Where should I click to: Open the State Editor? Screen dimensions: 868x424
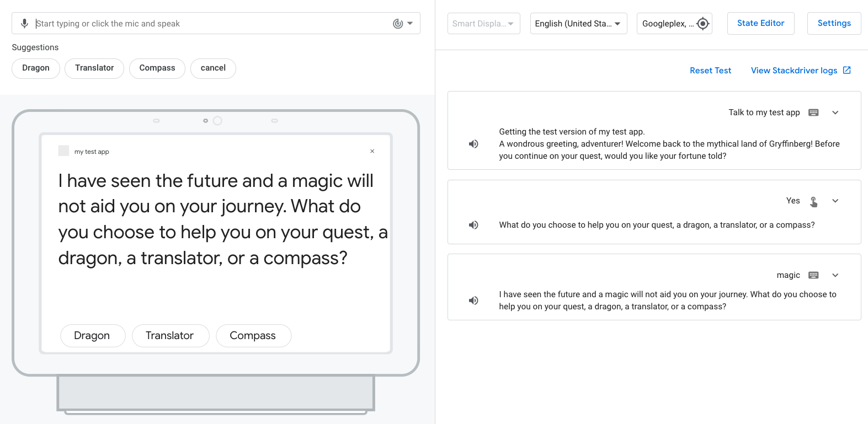(760, 23)
